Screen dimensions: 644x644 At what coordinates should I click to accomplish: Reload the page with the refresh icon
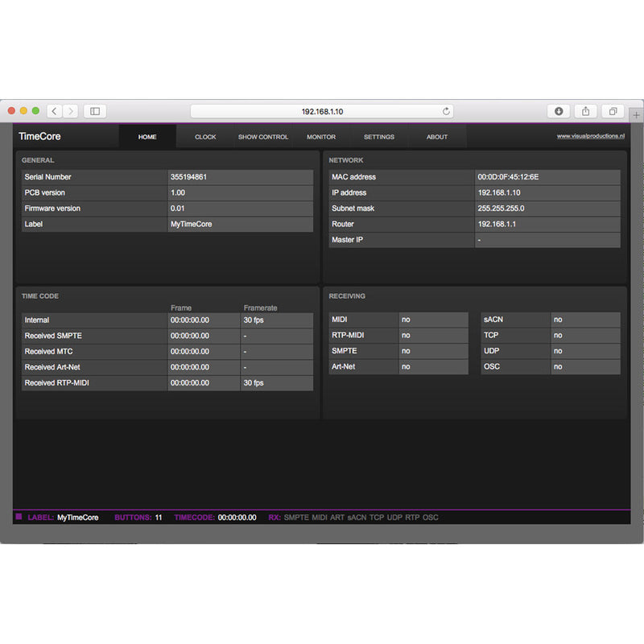tap(446, 111)
